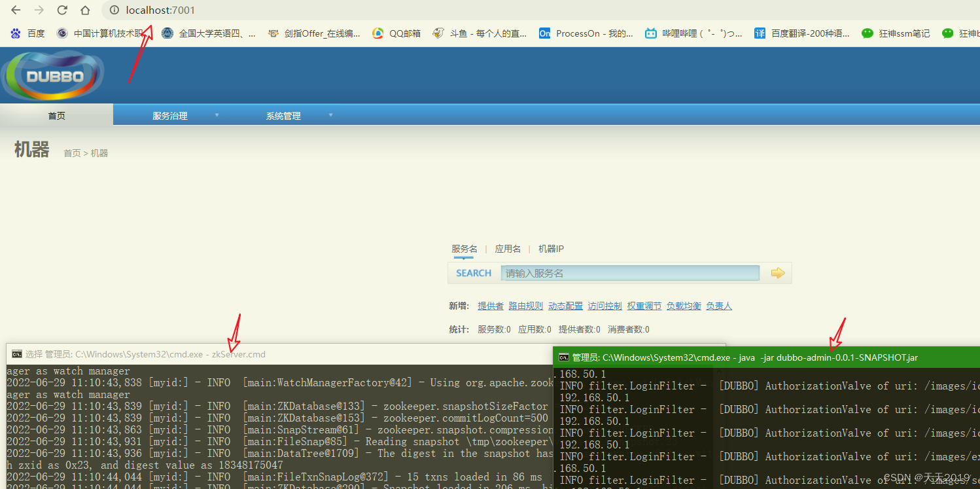Viewport: 980px width, 489px height.
Task: Click the site info icon in address bar
Action: 114,10
